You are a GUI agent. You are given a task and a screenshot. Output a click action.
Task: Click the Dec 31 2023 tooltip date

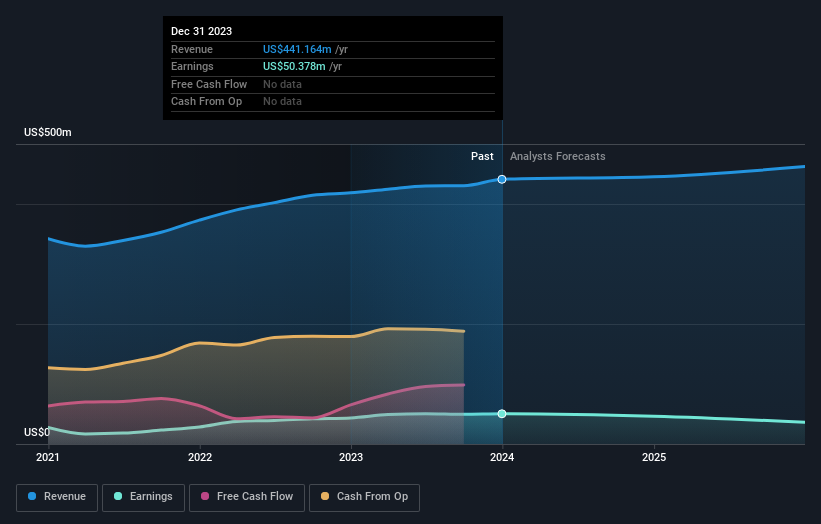click(x=202, y=31)
